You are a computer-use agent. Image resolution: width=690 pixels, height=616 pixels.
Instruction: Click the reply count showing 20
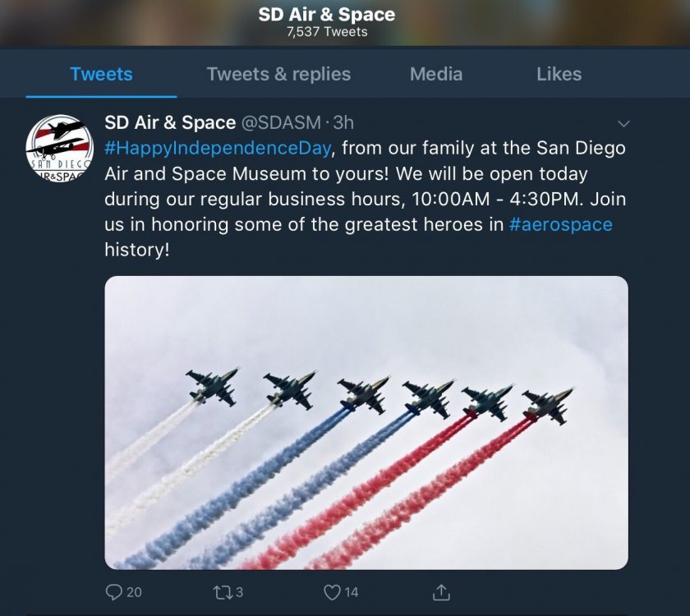(x=131, y=591)
